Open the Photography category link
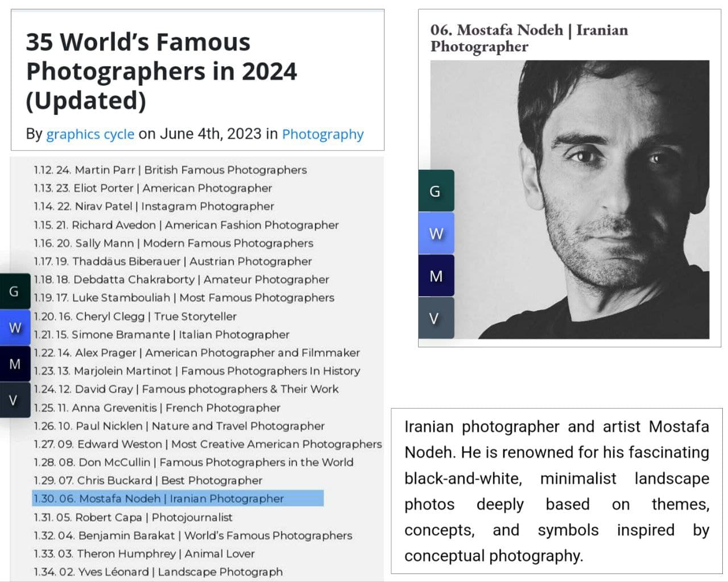The width and height of the screenshot is (728, 582). click(322, 134)
